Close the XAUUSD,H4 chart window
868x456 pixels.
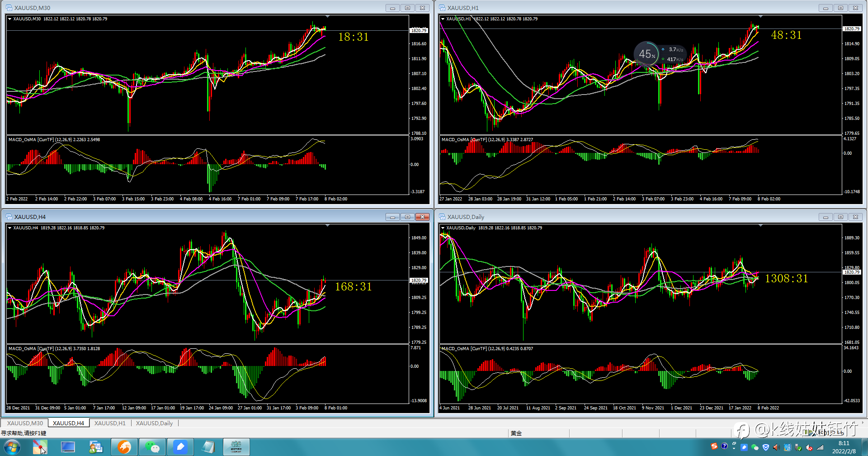[x=422, y=217]
